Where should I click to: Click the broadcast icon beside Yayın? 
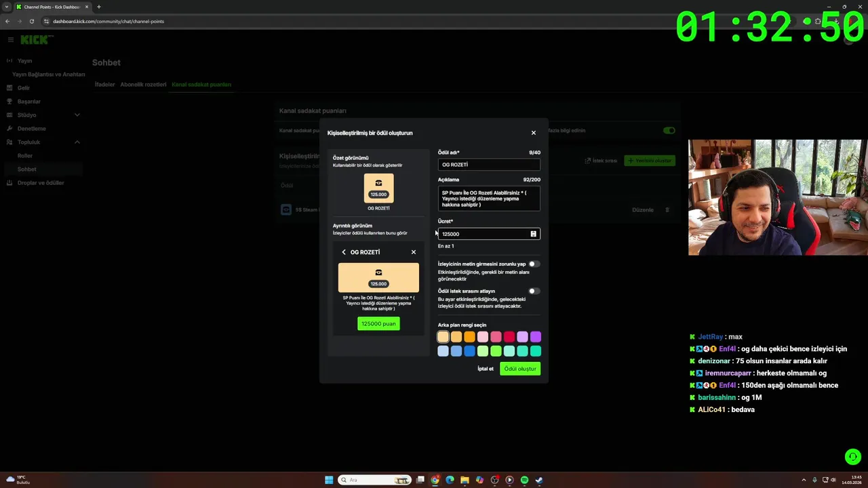9,61
